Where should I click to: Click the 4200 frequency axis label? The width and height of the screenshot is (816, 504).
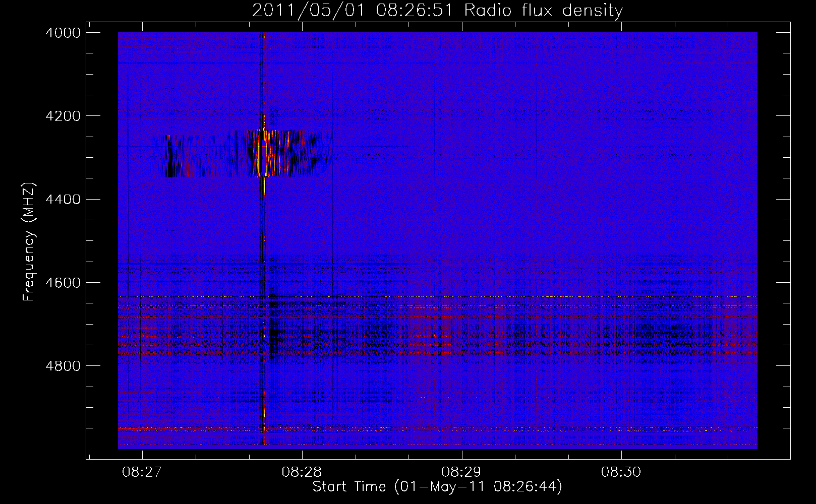click(x=63, y=116)
